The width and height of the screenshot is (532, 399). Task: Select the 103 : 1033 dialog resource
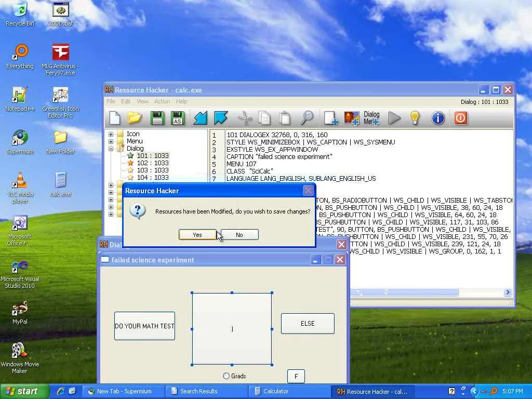pos(153,170)
